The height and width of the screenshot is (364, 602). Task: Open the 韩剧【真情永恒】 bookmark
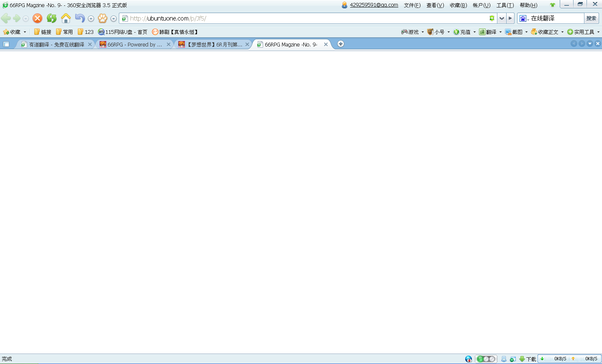175,32
